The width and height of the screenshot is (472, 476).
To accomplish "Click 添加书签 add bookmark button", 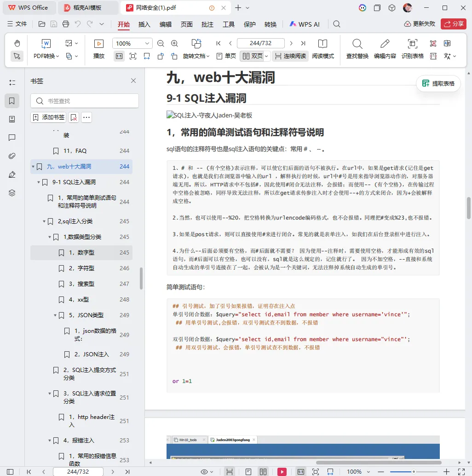I will (x=49, y=117).
